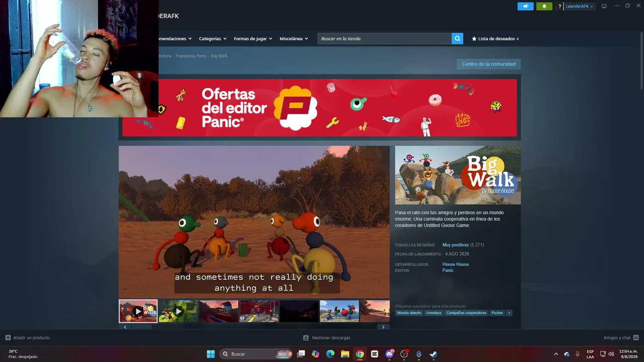Click the Gestionar descargas download icon
The image size is (644, 362).
[306, 338]
